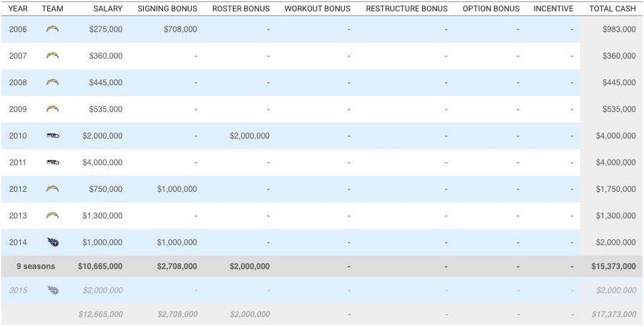Select the $15,373,000 total cash cell
Viewport: 644px width, 327px height.
(614, 266)
